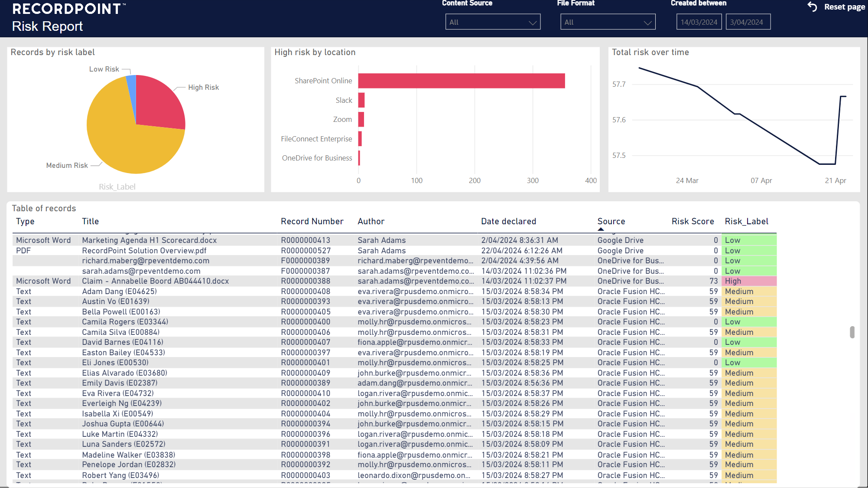This screenshot has height=488, width=868.
Task: Select the Adam Dang (E04625) record
Action: [x=394, y=291]
